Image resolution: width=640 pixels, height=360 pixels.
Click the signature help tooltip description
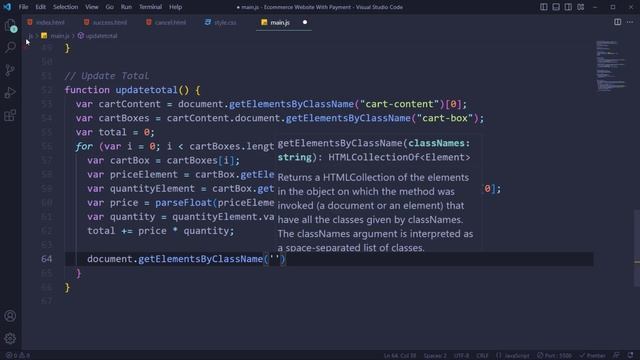(x=375, y=213)
